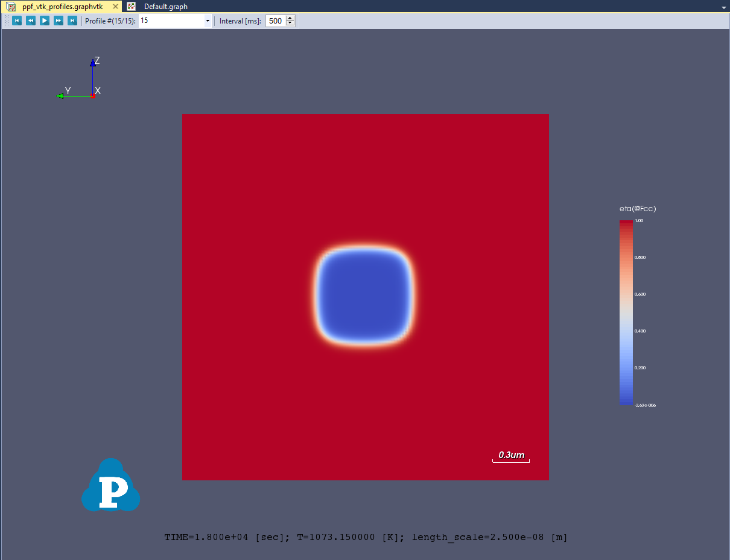Step forward to next profile
The width and height of the screenshot is (730, 560).
(59, 21)
